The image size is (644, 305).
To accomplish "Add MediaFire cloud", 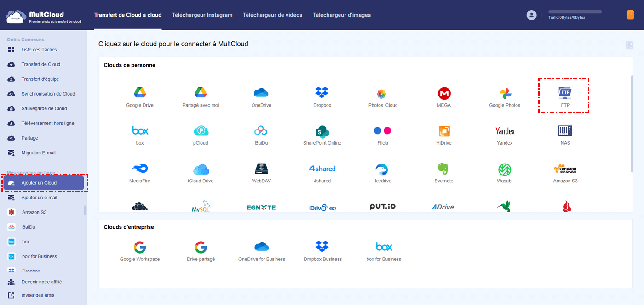I will coord(140,173).
